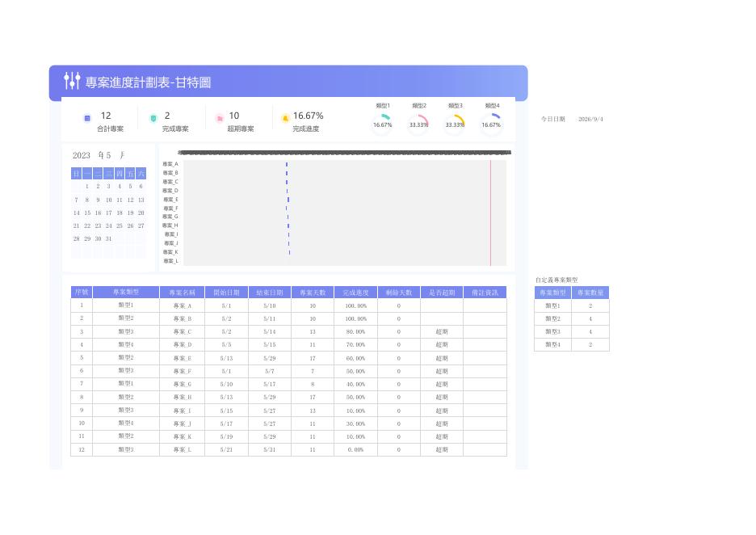This screenshot has height=535, width=756.
Task: Click the 類型3 cell in the side table
Action: [552, 332]
